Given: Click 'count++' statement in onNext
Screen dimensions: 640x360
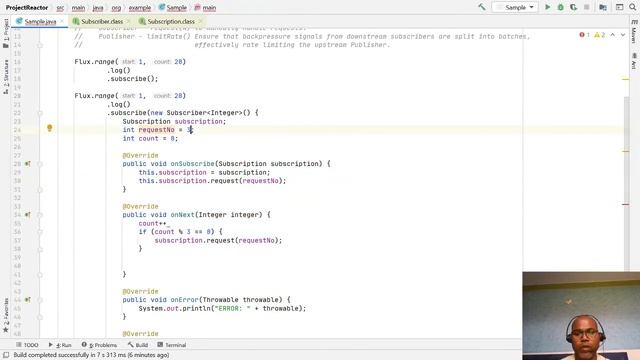Looking at the screenshot, I should pyautogui.click(x=153, y=223).
